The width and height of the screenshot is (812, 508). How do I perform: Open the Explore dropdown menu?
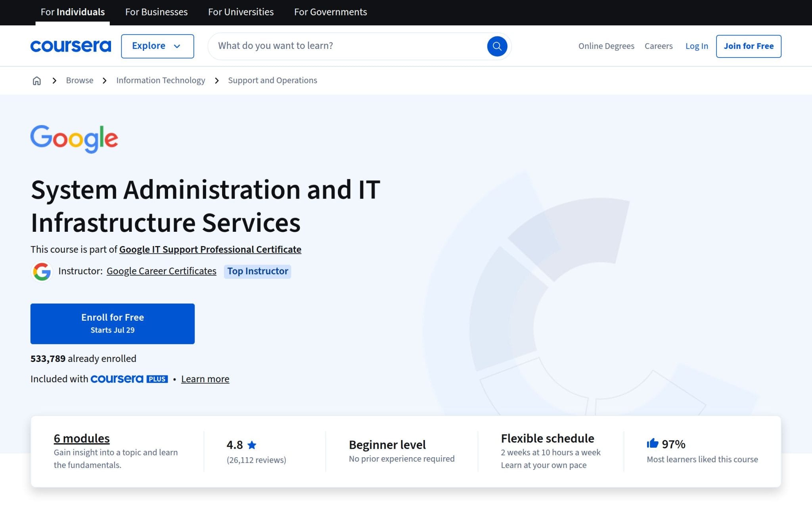[x=157, y=46]
